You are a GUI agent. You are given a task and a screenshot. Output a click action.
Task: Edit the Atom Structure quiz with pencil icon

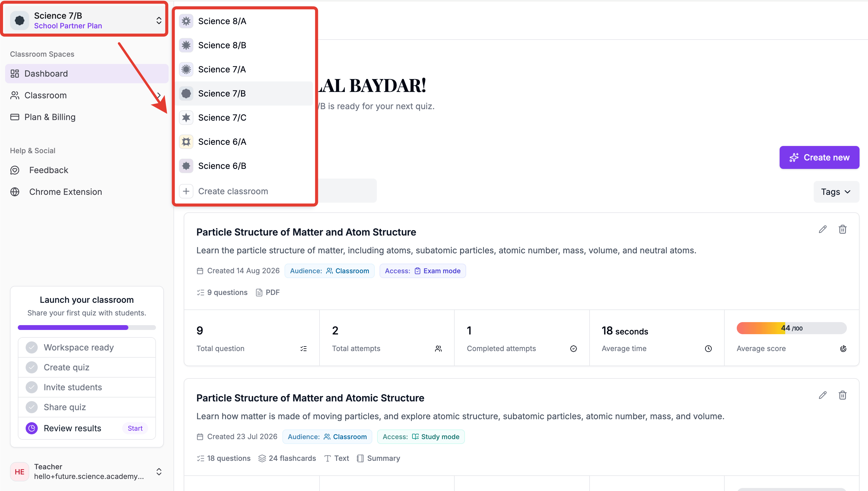coord(823,229)
